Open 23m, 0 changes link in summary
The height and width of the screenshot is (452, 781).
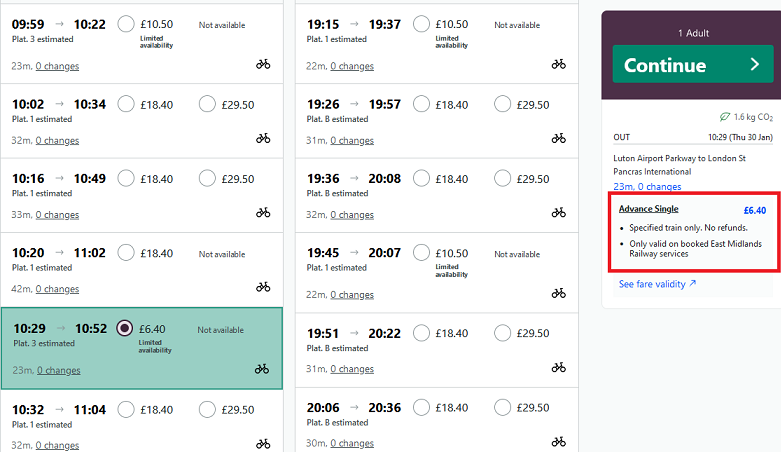[x=647, y=186]
